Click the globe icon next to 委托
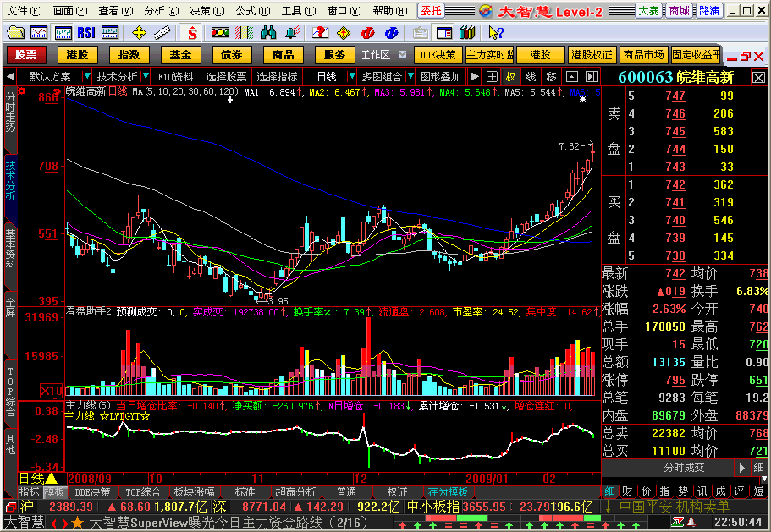771x532 pixels. coord(485,10)
